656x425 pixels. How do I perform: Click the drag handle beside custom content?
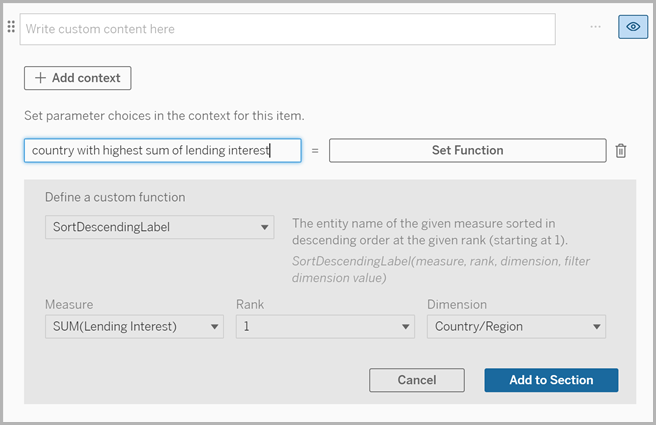coord(11,28)
